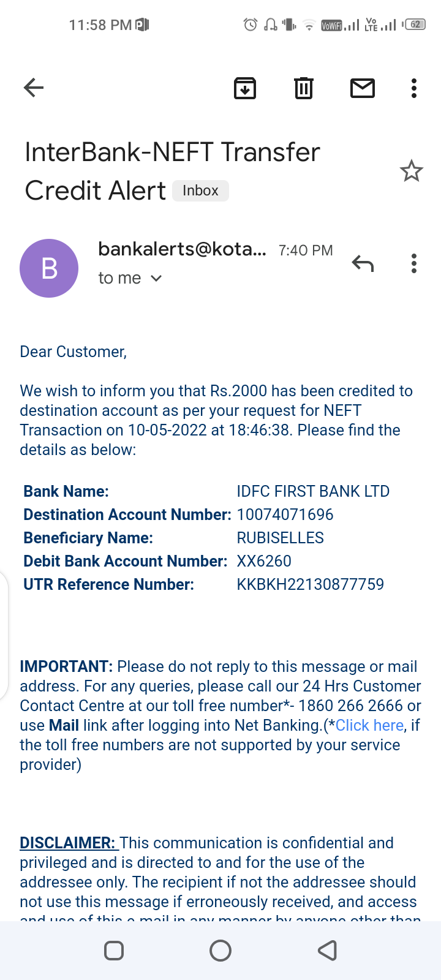Tap the destination account number 10074071696
Screen dimensions: 441x980
click(285, 514)
